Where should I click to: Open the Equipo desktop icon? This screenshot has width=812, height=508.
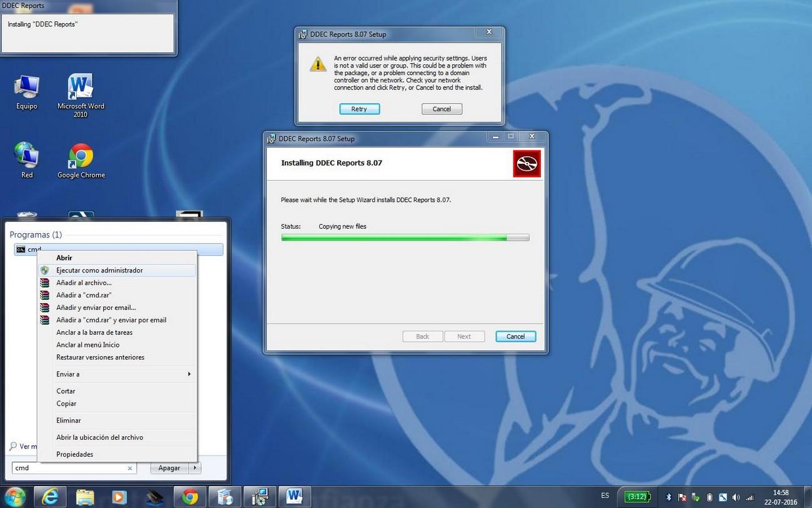(x=27, y=92)
